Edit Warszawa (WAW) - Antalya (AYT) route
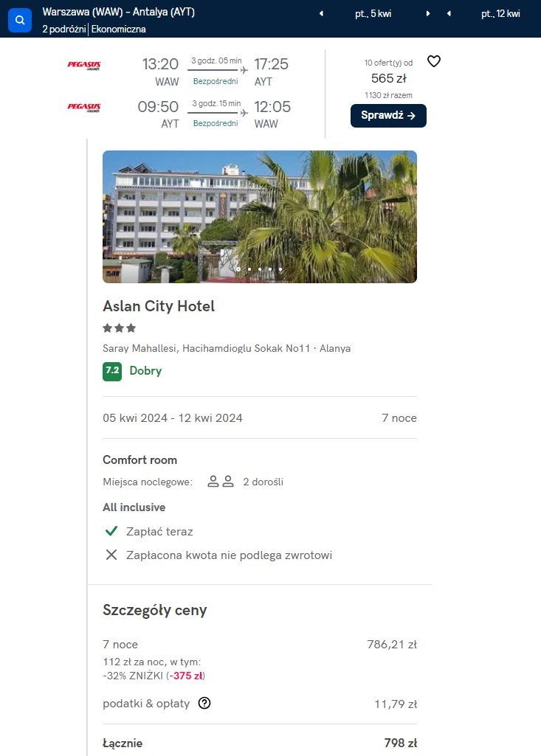 click(x=119, y=12)
